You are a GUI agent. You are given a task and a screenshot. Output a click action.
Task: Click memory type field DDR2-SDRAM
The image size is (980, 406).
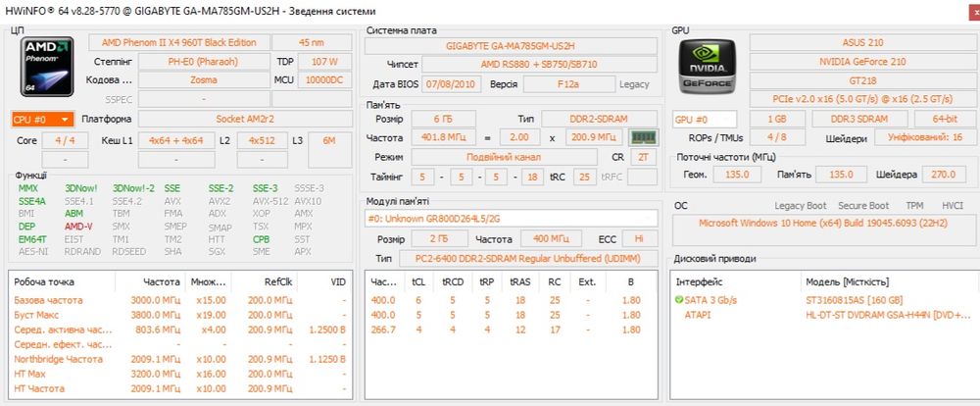(x=600, y=119)
